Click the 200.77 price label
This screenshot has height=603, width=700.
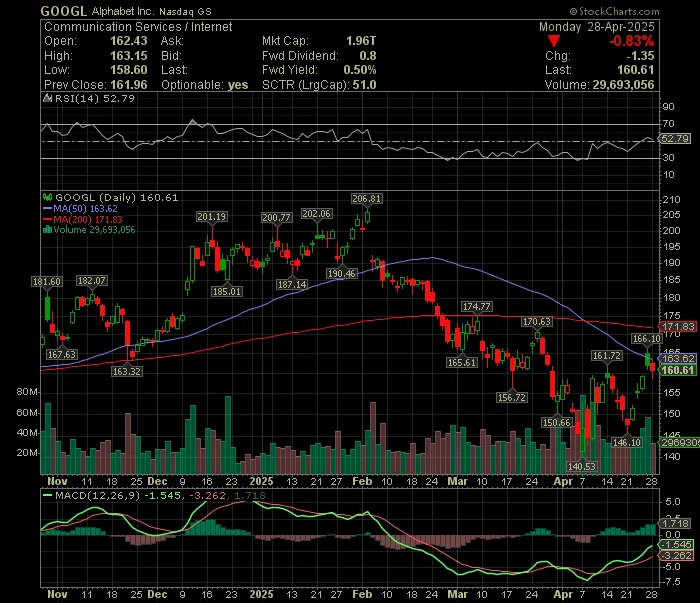click(276, 217)
